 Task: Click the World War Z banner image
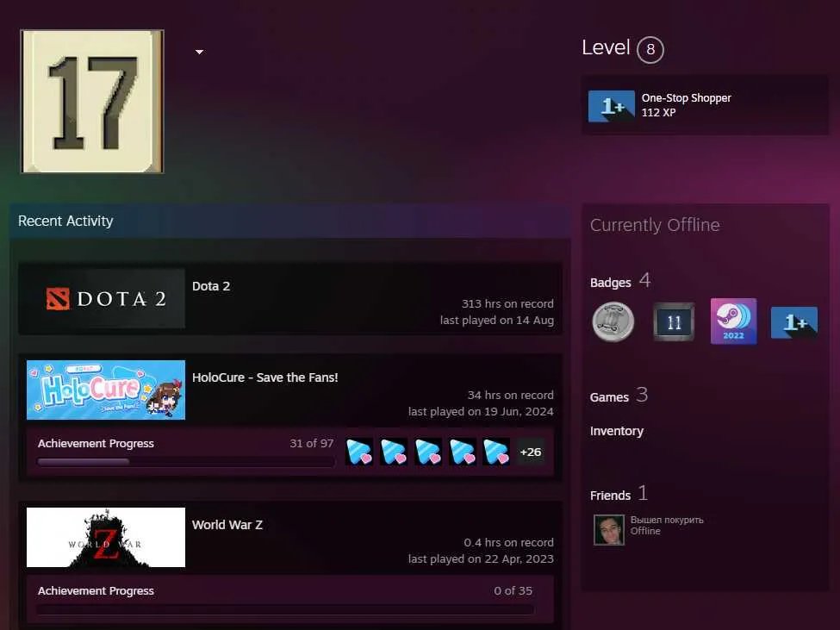[106, 537]
